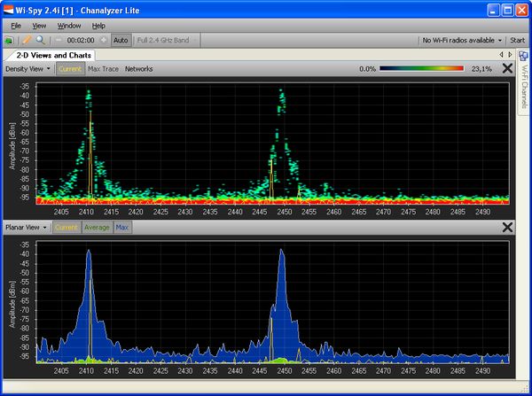Select the pencil annotation tool
This screenshot has height=396, width=532.
tap(27, 41)
